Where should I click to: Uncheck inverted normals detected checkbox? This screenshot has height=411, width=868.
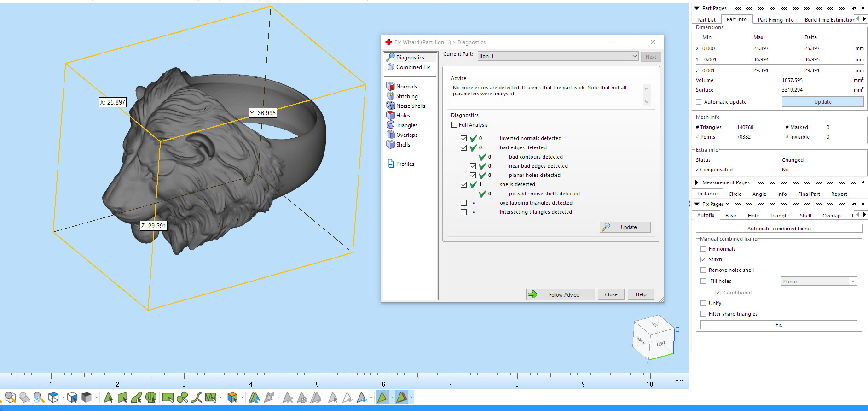pyautogui.click(x=463, y=138)
